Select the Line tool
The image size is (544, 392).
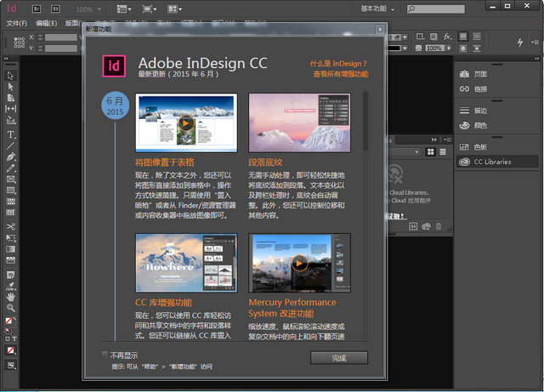[10, 145]
